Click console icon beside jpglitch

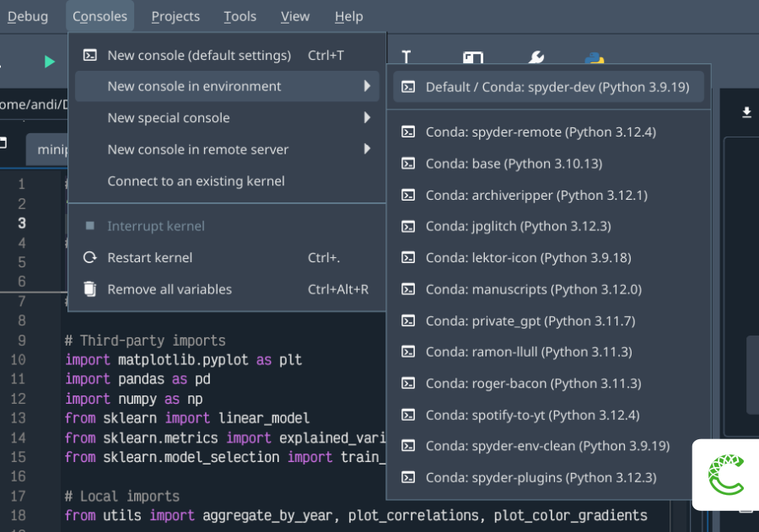[408, 226]
